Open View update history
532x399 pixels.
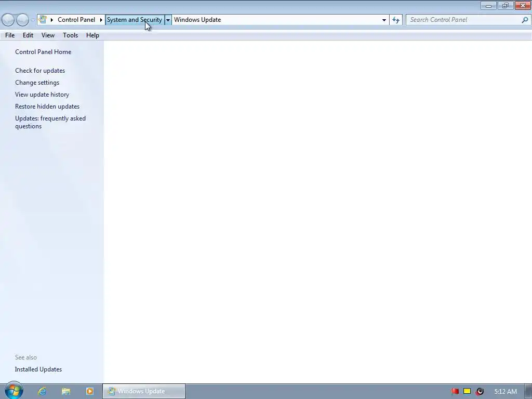pyautogui.click(x=42, y=95)
